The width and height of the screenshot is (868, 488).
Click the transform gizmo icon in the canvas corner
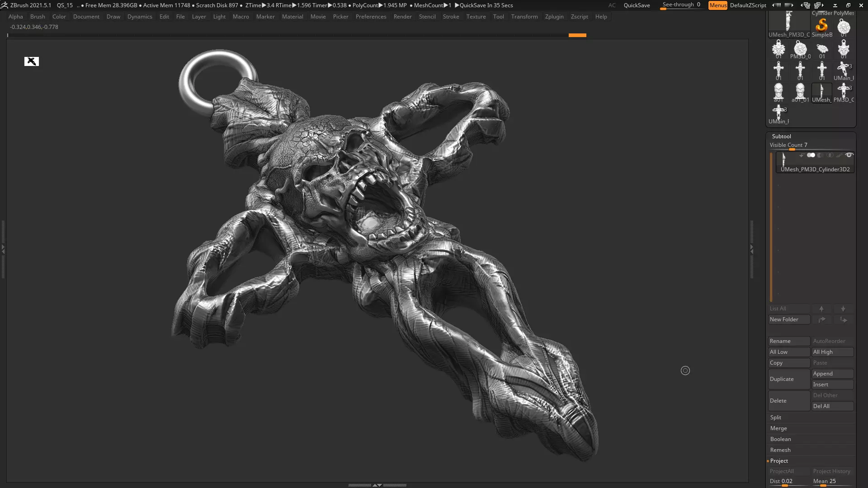click(32, 61)
